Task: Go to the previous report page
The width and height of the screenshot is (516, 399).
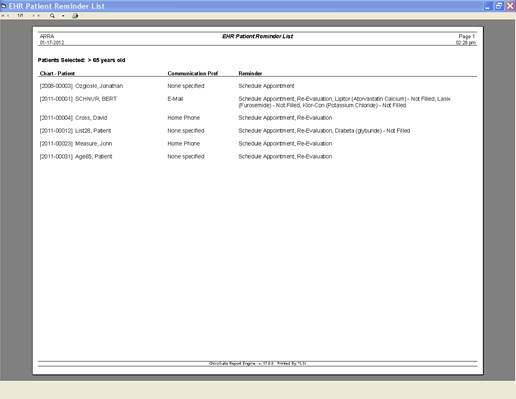Action: click(8, 16)
